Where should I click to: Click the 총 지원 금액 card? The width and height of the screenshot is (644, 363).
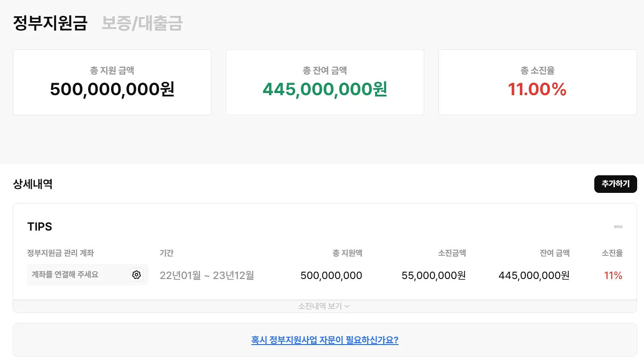pyautogui.click(x=112, y=82)
